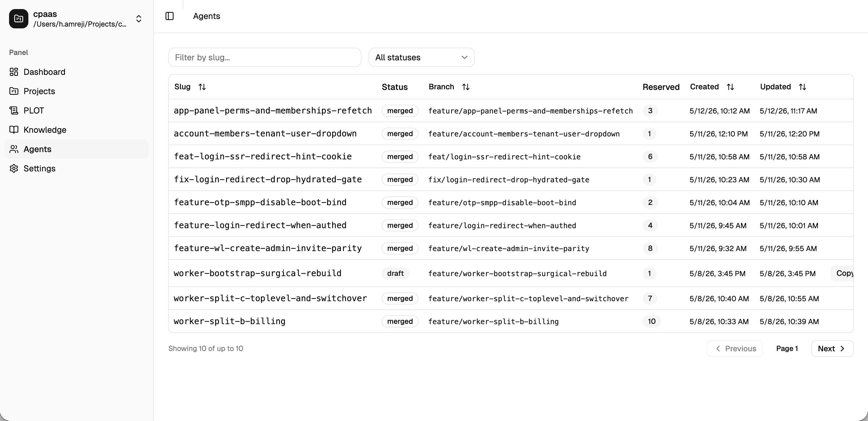
Task: Open the worker-split-b-billing agent row
Action: coord(511,321)
